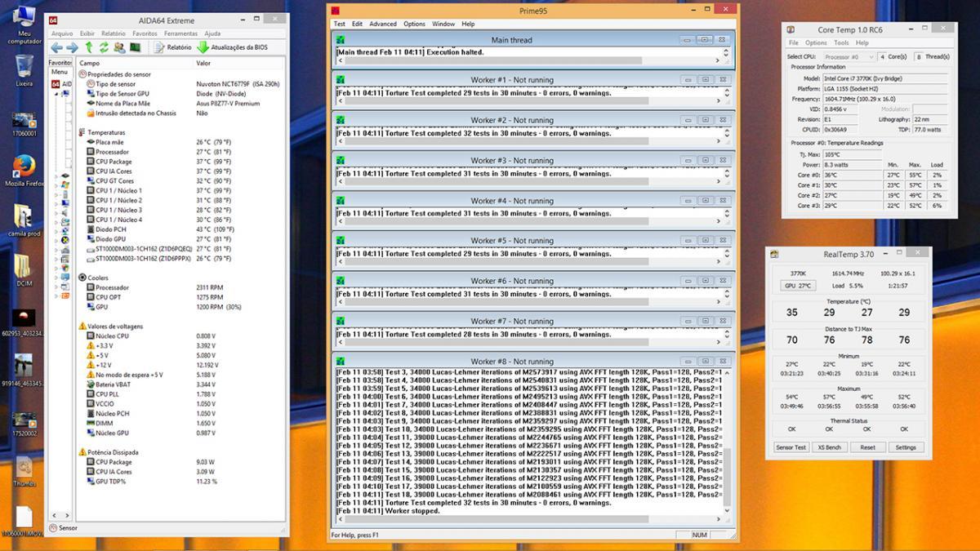The width and height of the screenshot is (980, 551).
Task: Click Worker #5 window icon
Action: pos(341,240)
